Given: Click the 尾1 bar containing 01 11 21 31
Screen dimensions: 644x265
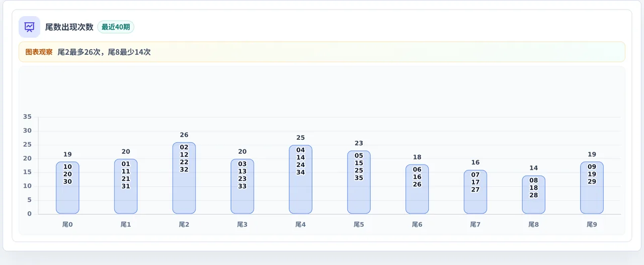Looking at the screenshot, I should [x=126, y=186].
